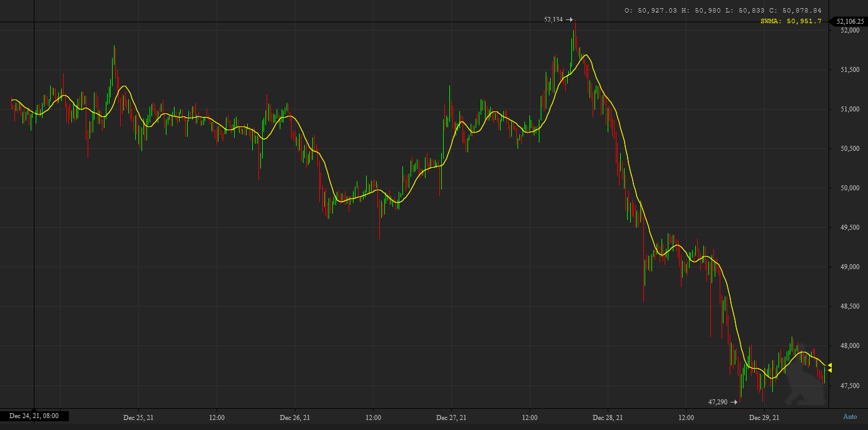Click the 47,500 price axis label

(851, 386)
